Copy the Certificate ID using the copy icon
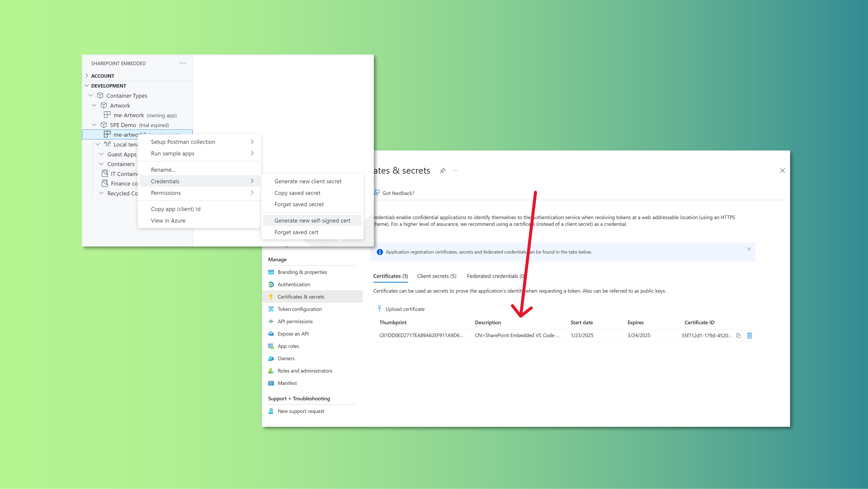The image size is (868, 489). [x=738, y=335]
